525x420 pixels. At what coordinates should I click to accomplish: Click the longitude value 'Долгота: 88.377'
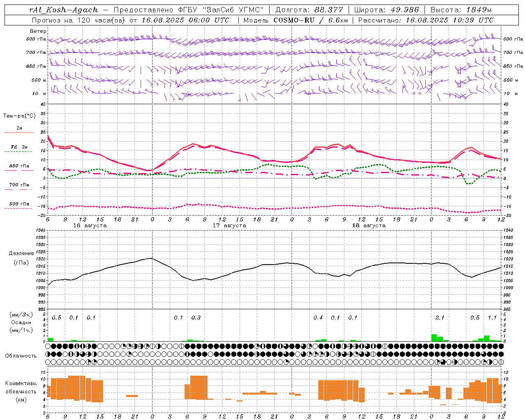tap(309, 10)
